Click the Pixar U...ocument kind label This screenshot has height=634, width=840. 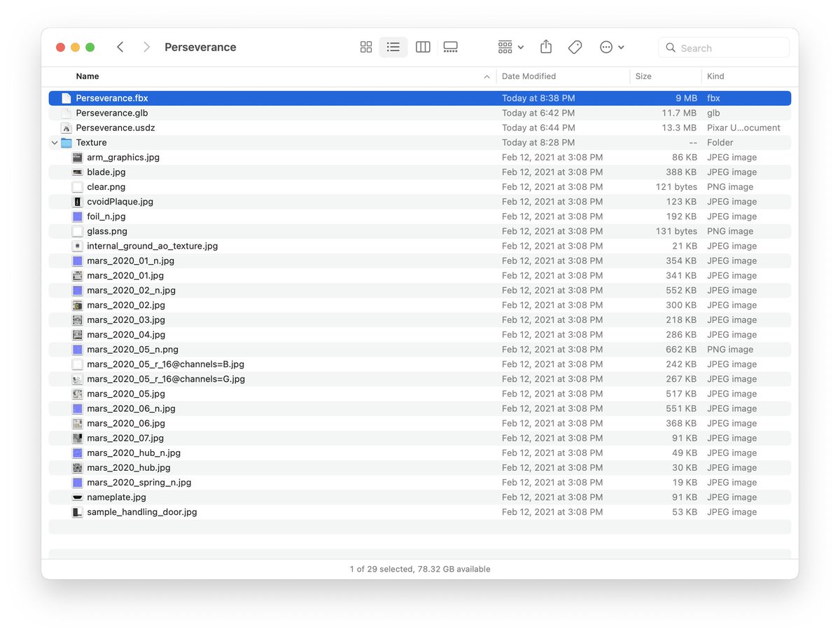click(743, 128)
